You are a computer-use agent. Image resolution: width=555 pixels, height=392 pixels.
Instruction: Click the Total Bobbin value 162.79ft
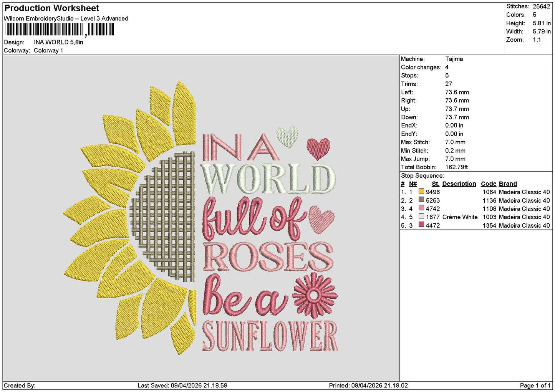456,167
